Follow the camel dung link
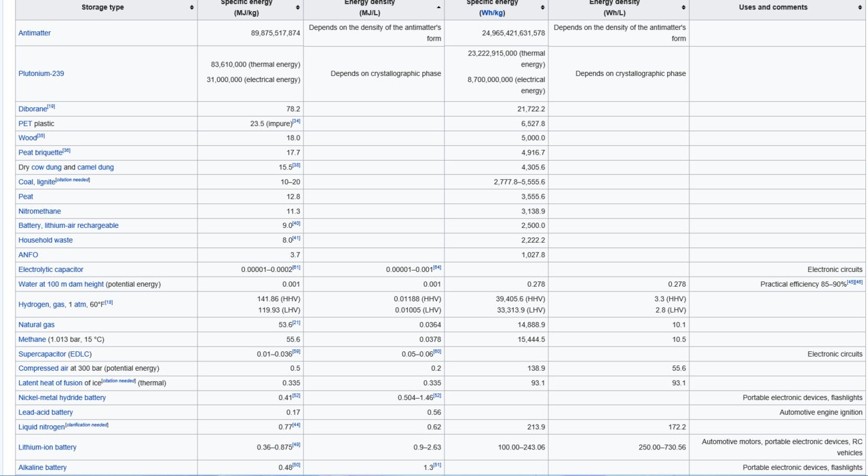Screen dimensions: 868x476 [96, 167]
